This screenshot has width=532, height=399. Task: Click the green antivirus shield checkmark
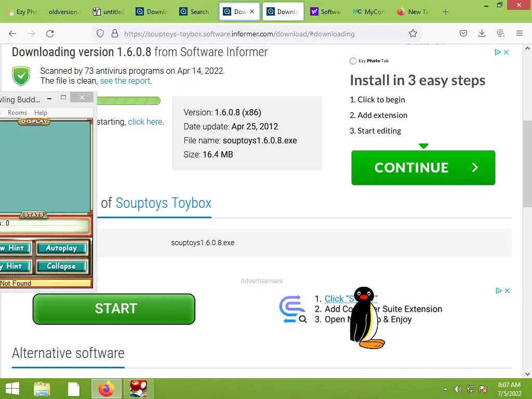click(21, 76)
